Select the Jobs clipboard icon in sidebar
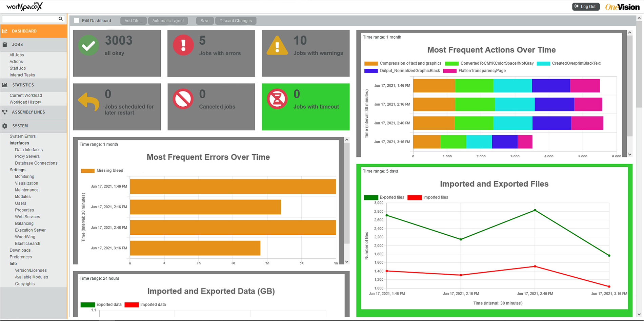 click(x=5, y=44)
